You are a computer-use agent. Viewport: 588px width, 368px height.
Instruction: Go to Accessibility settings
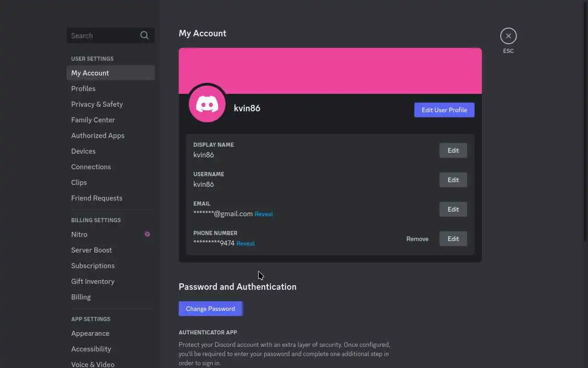[x=110, y=349]
